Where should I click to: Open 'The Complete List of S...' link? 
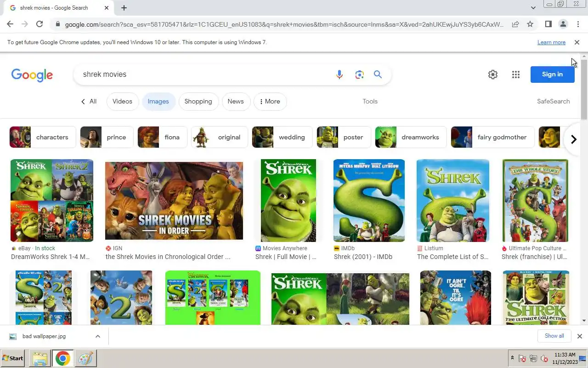[452, 257]
